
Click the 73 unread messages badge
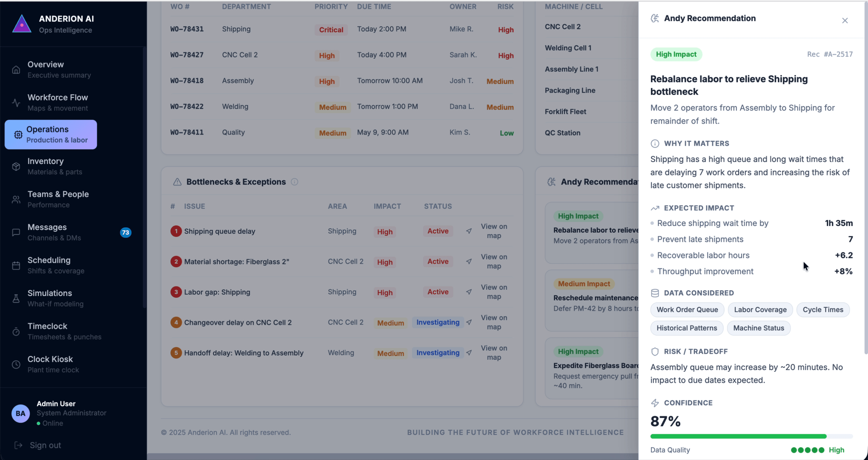point(125,233)
